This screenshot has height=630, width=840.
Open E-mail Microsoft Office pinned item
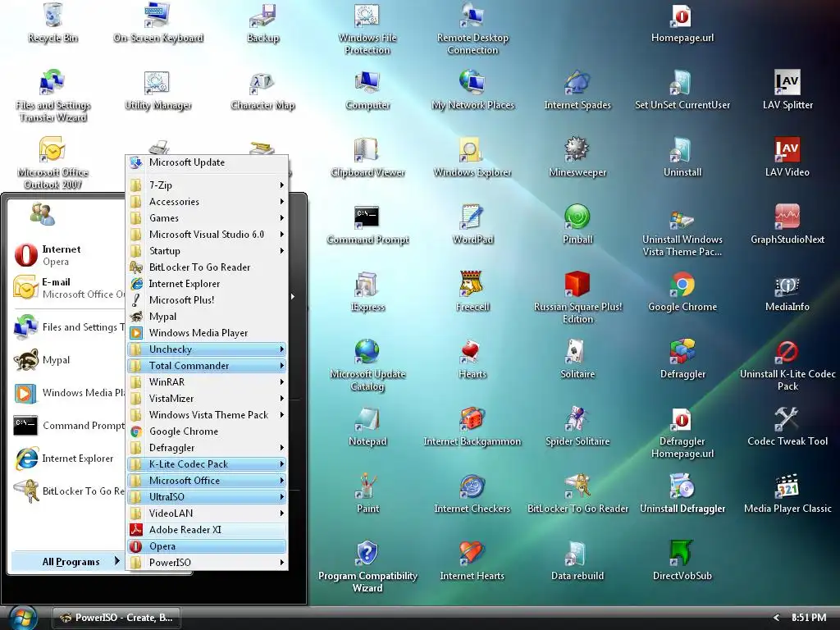69,288
